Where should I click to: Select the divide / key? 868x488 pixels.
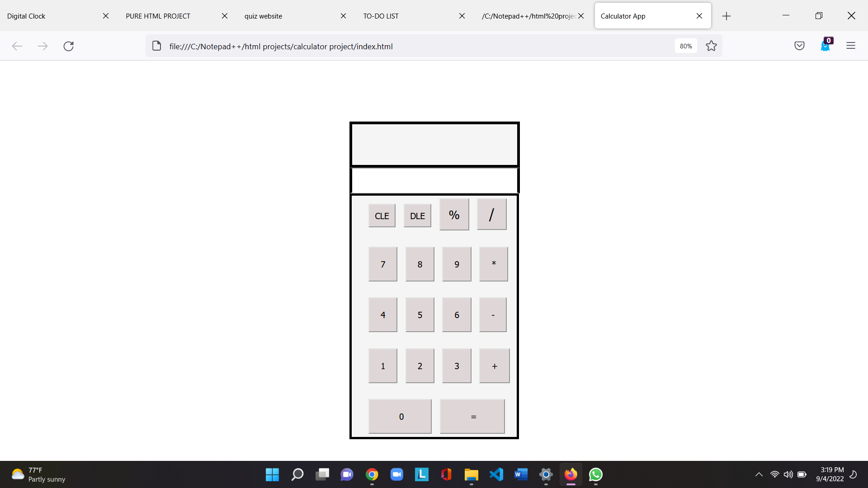click(x=491, y=215)
